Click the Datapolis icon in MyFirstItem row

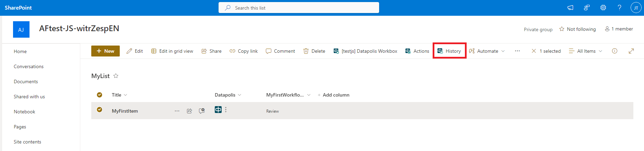[218, 110]
